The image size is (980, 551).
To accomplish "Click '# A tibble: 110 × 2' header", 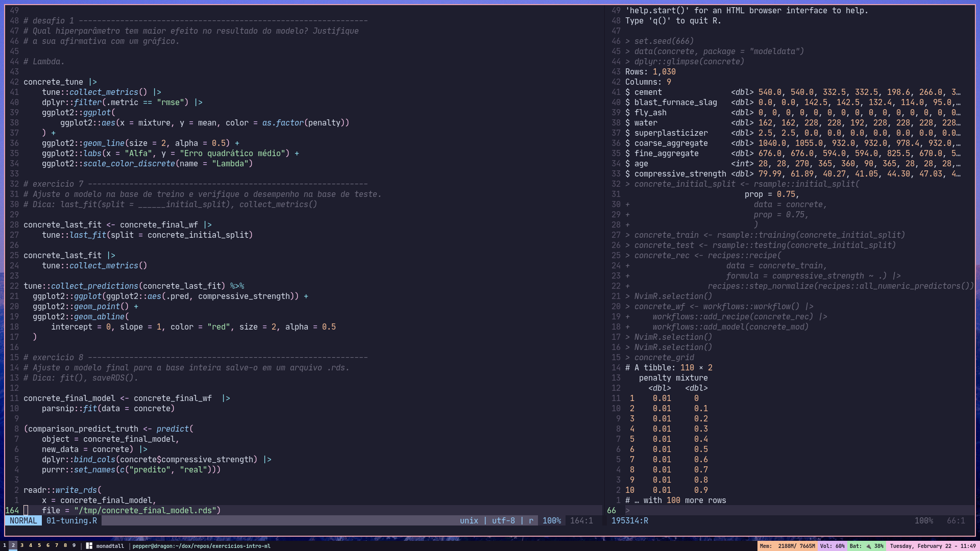I will 669,367.
